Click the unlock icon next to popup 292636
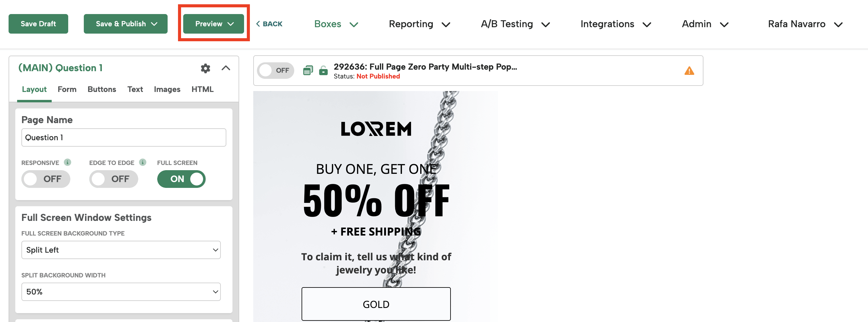868x322 pixels. [323, 70]
